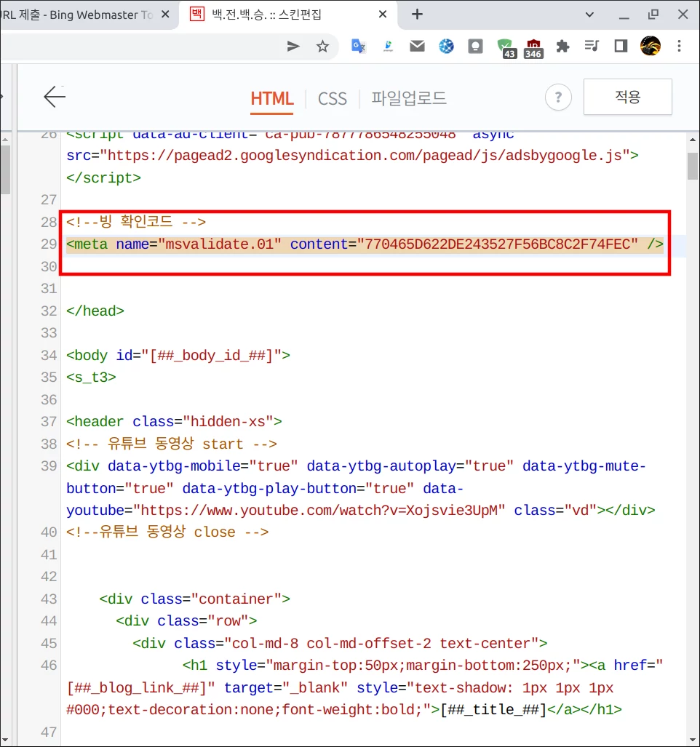700x747 pixels.
Task: Click line number 34 in gutter
Action: coord(49,355)
